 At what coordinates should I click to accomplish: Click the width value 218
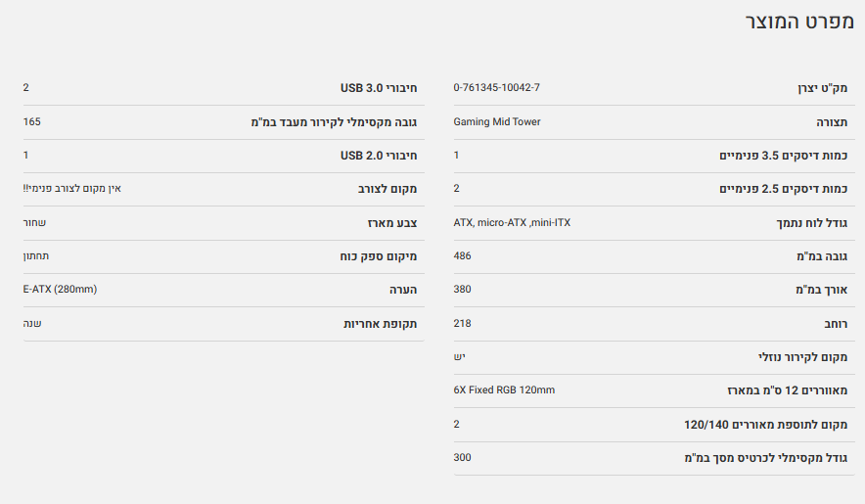point(463,323)
